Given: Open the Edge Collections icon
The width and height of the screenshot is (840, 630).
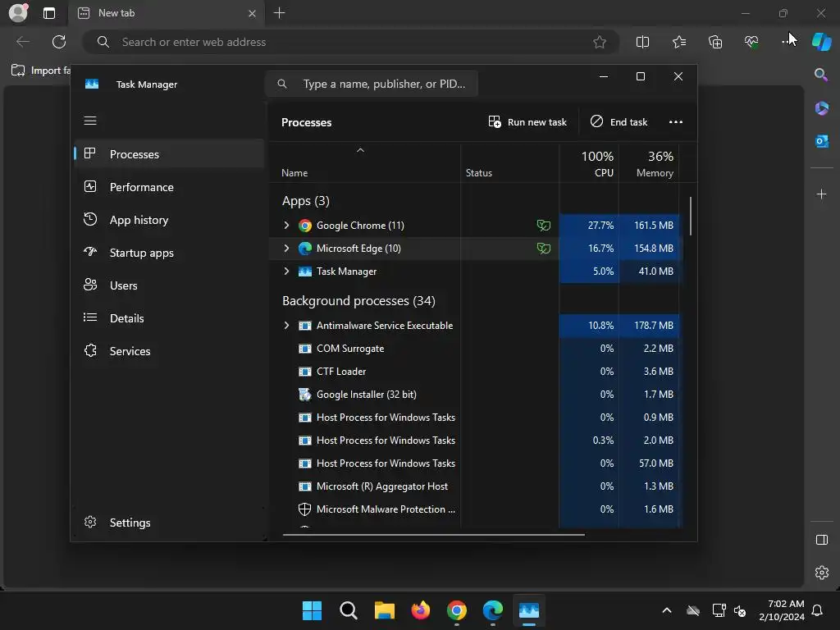Looking at the screenshot, I should click(x=715, y=42).
